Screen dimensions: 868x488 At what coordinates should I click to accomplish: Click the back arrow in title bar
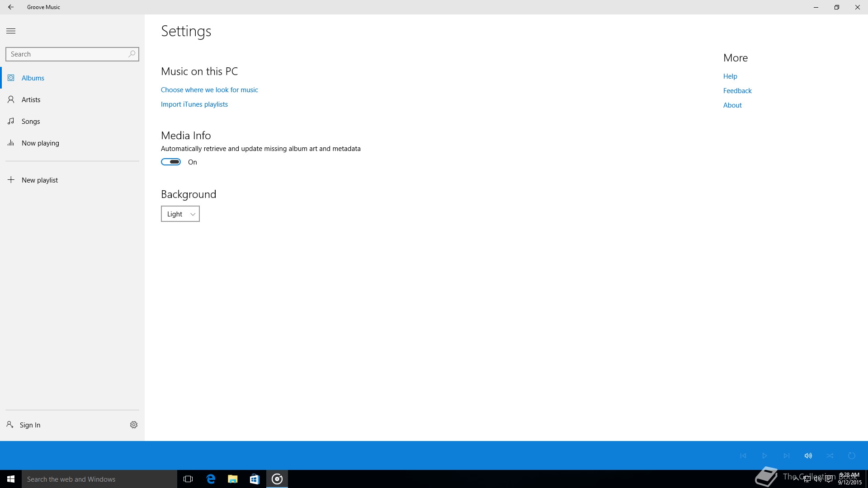click(x=11, y=7)
